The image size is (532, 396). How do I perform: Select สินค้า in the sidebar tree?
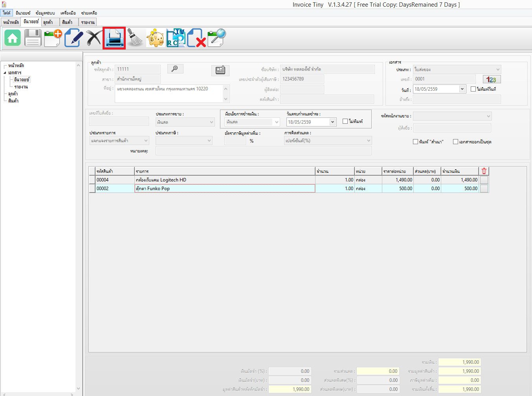coord(13,101)
